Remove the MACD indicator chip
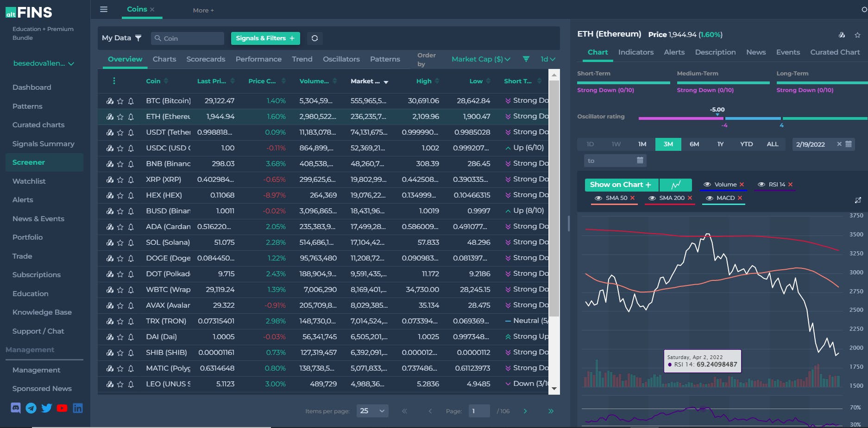868x428 pixels. (x=740, y=198)
